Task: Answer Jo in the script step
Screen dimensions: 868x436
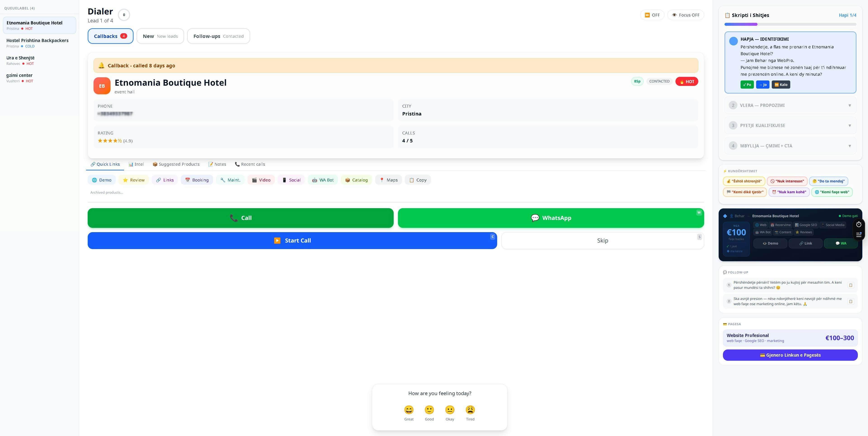Action: click(762, 85)
